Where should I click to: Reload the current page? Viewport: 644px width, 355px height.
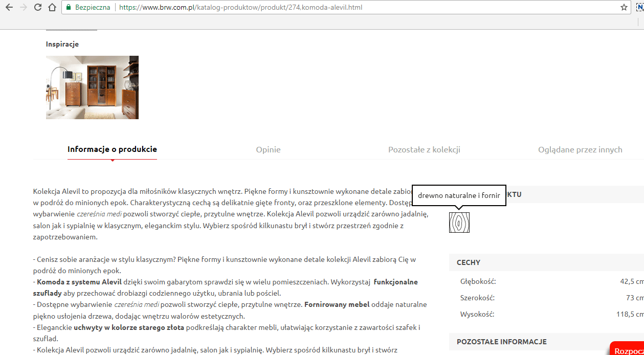tap(37, 8)
